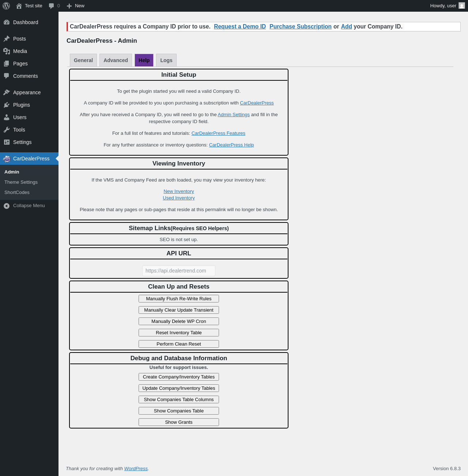Click Show Companies Table Columns button
468x476 pixels.
click(x=179, y=400)
